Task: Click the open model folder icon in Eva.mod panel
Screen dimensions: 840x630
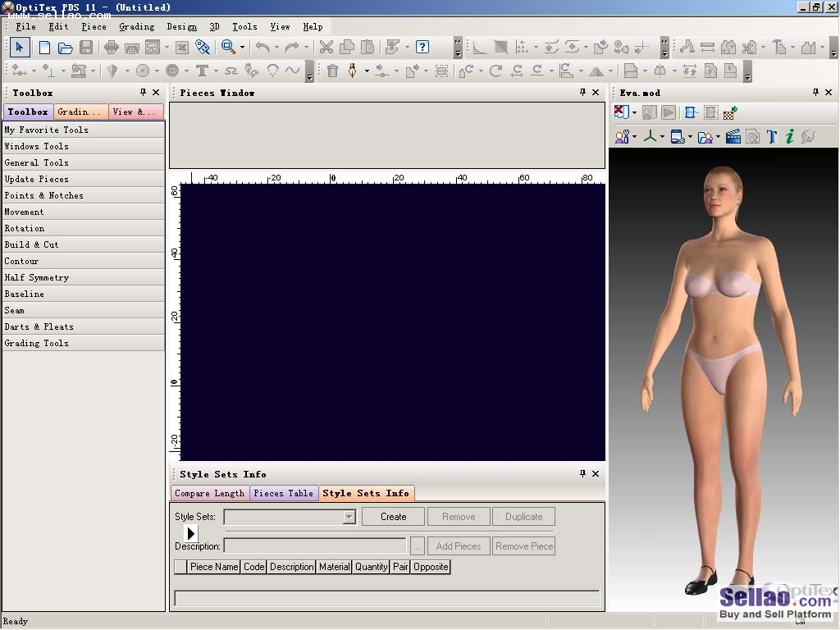Action: [705, 137]
